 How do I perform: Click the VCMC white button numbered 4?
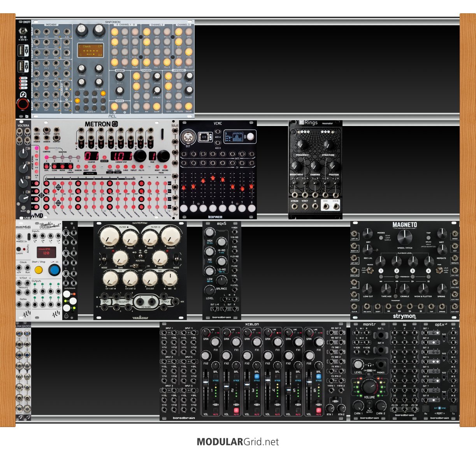213,208
